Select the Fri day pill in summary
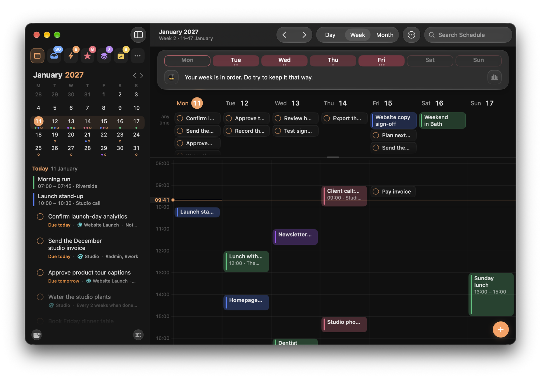This screenshot has height=392, width=541. pos(381,61)
